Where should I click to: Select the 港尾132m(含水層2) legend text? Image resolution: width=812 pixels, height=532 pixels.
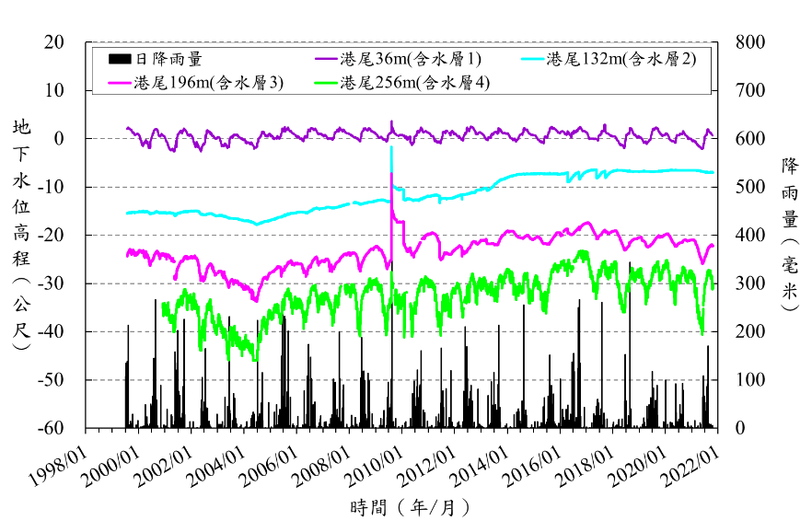point(621,60)
